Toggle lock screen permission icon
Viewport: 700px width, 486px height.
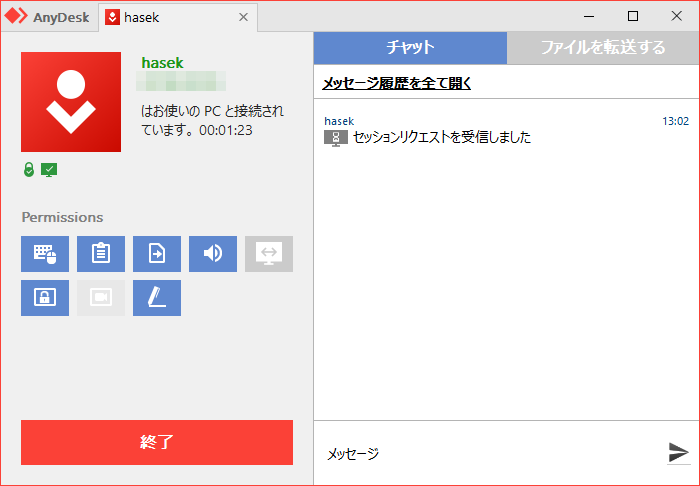45,298
